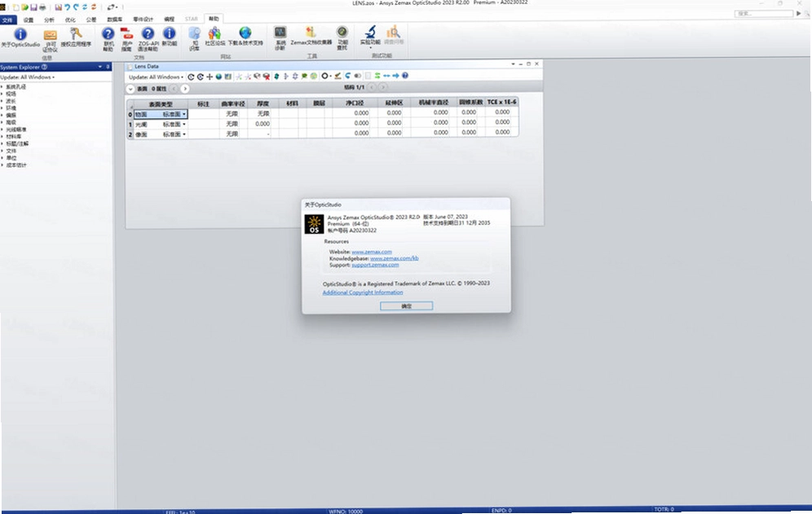This screenshot has width=812, height=514.
Task: Click the black circle aperture icon in Lens Data toolbar
Action: [324, 76]
